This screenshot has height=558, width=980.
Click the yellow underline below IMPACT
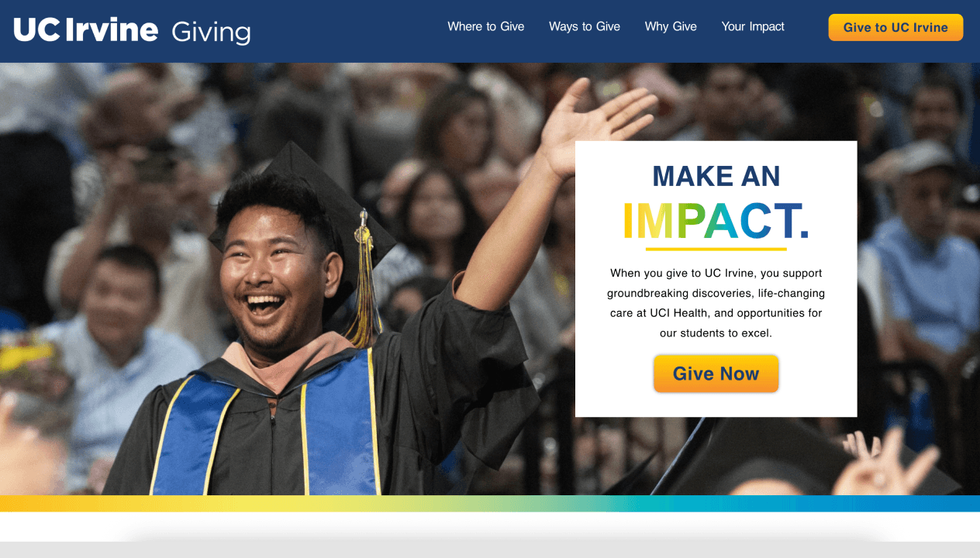click(x=716, y=249)
